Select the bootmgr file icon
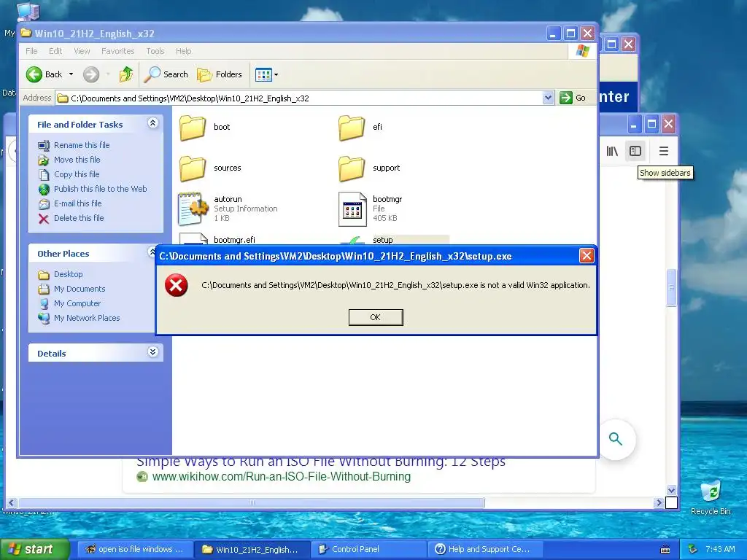 tap(352, 209)
